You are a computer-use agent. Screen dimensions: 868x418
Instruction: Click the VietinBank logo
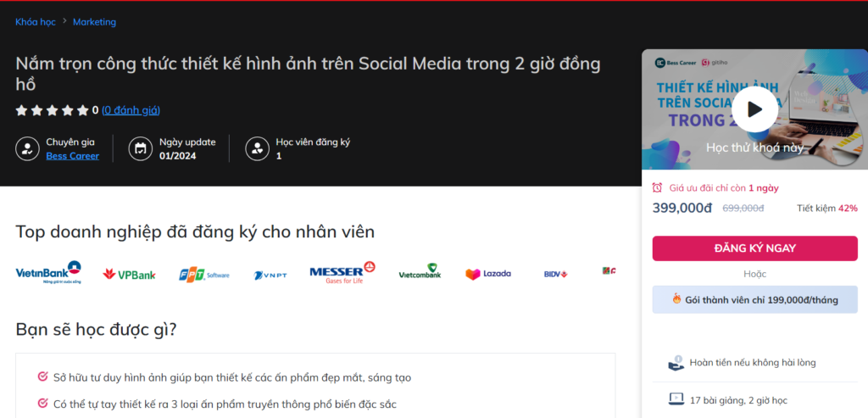point(48,273)
